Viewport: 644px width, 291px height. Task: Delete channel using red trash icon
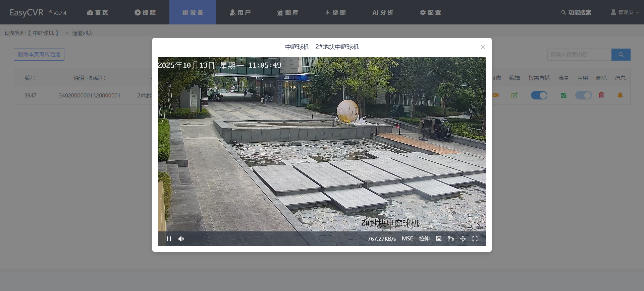pyautogui.click(x=601, y=95)
